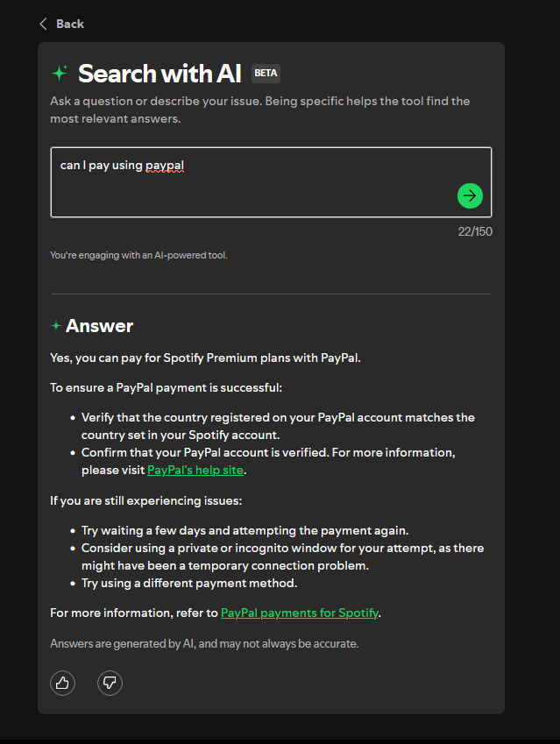Click the 22/150 character counter
The image size is (560, 744).
point(474,231)
